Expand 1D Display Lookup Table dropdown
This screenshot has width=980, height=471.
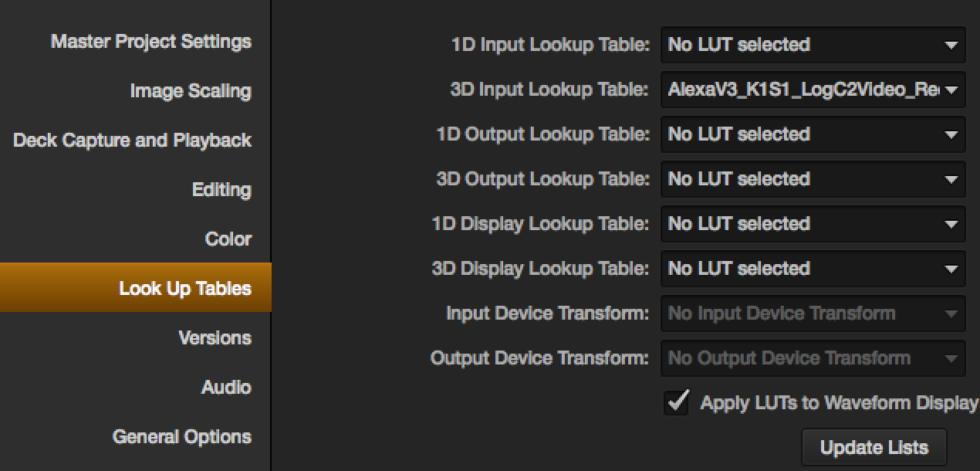click(813, 224)
